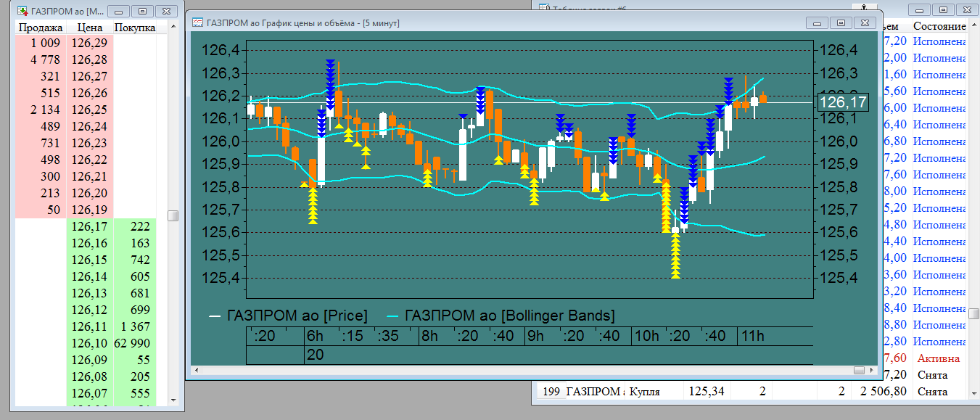Screen dimensions: 980x420
Task: Click the chart scrollbar left arrow
Action: 196,370
